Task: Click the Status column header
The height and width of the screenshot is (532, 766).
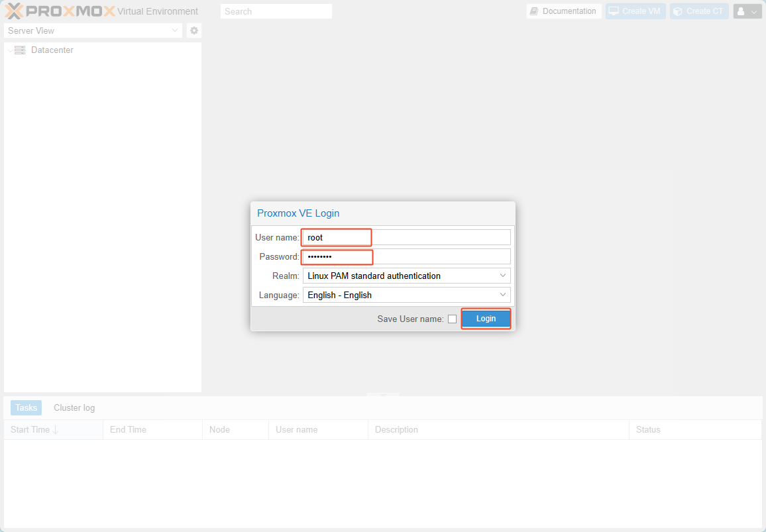Action: [695, 430]
